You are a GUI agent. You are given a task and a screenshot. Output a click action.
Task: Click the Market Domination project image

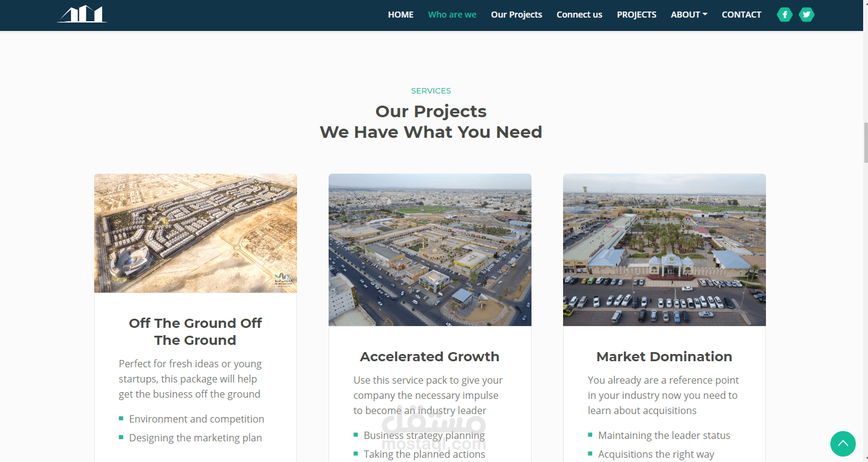[665, 250]
